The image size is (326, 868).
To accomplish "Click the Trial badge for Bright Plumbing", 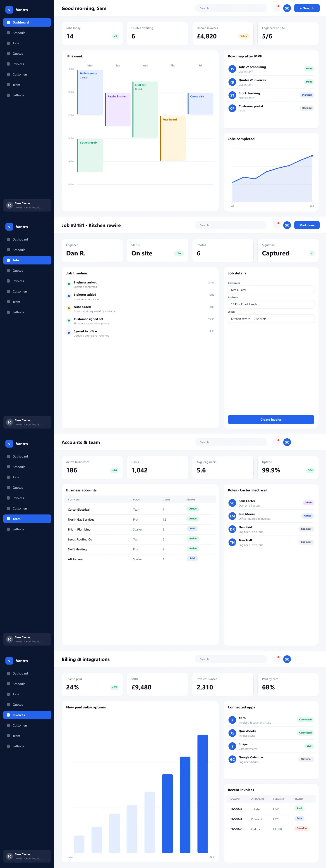I will click(192, 529).
